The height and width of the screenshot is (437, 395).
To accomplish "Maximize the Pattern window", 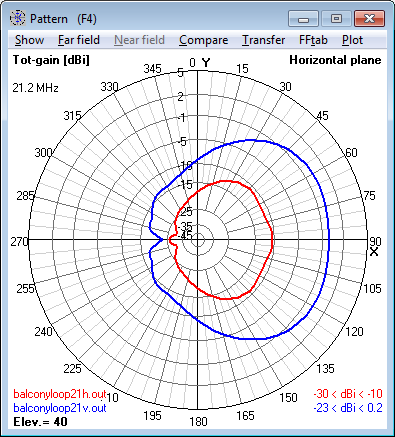I will point(336,19).
